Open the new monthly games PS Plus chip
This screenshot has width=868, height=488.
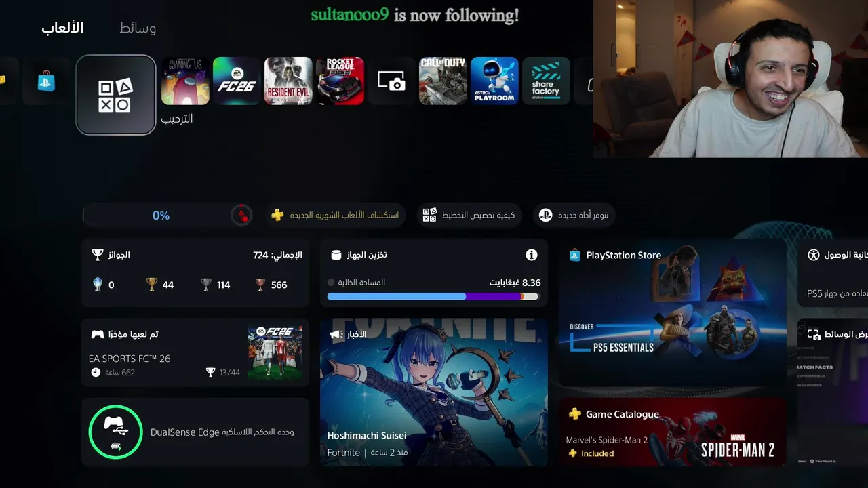tap(335, 216)
